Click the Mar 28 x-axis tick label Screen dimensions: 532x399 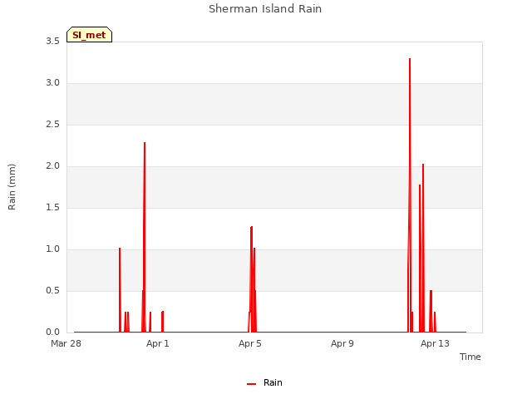(66, 343)
